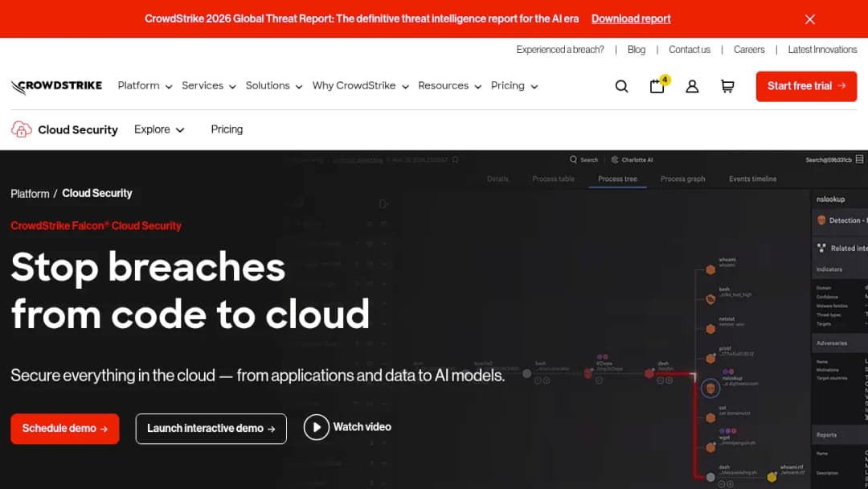
Task: Switch to the Process table tab
Action: [553, 179]
